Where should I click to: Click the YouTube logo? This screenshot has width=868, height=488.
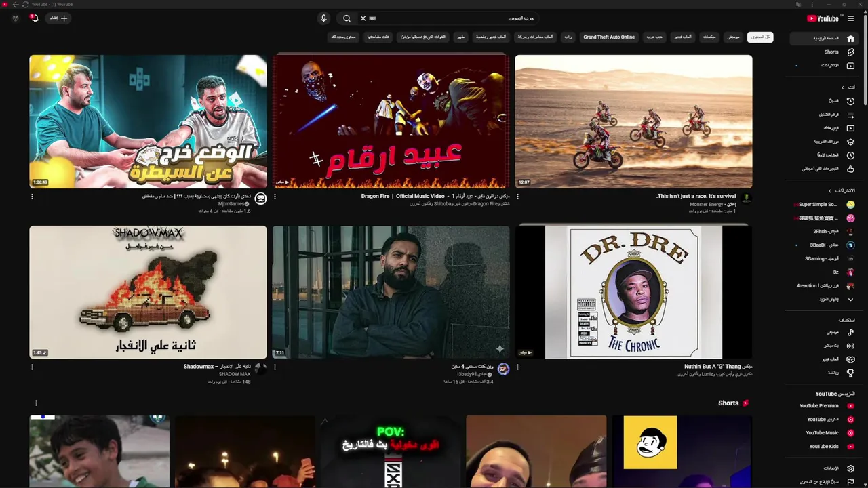823,18
